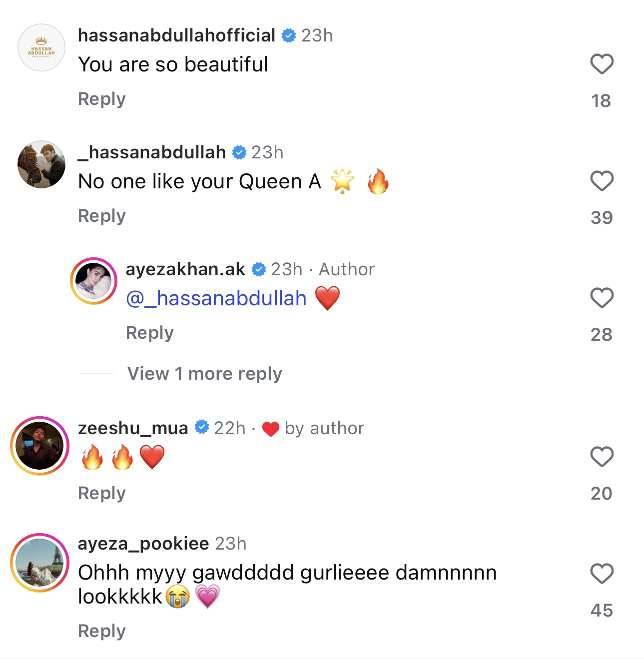Reply to "You are so beautiful" comment

point(102,99)
